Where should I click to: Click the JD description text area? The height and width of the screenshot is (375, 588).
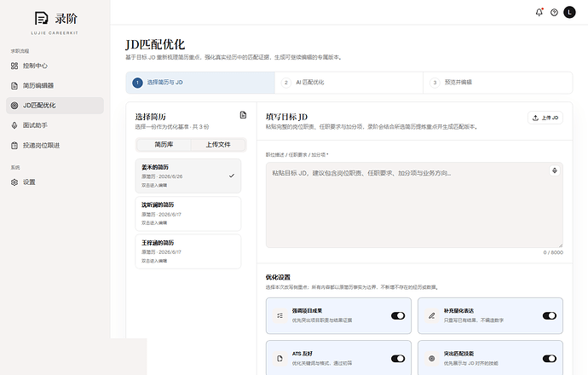[x=414, y=205]
